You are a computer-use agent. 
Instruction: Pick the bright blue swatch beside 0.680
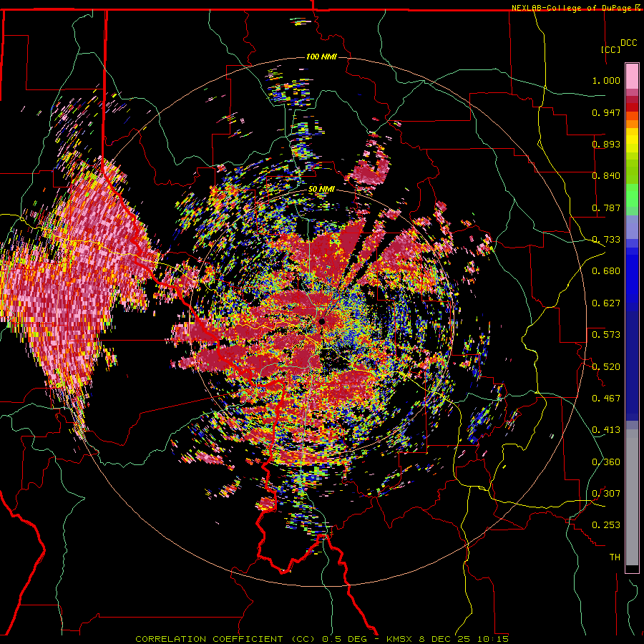(x=632, y=275)
